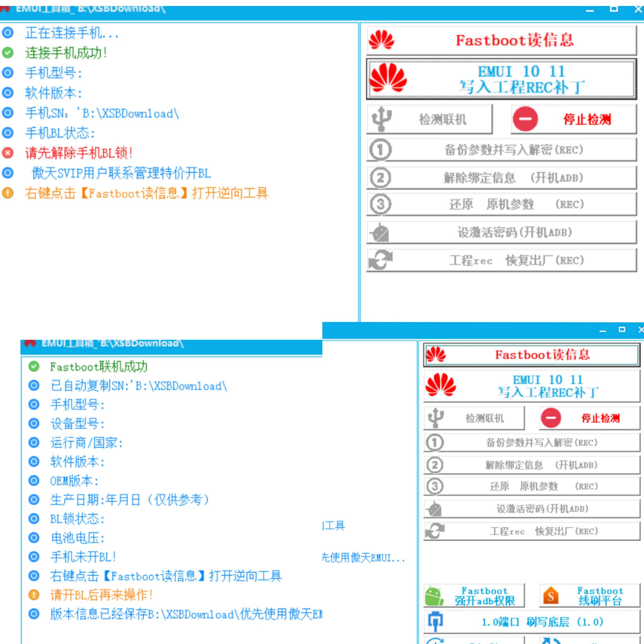Click 还原 原机参数 (REC) in top window
Viewport: 644px width, 644px height.
[x=502, y=204]
